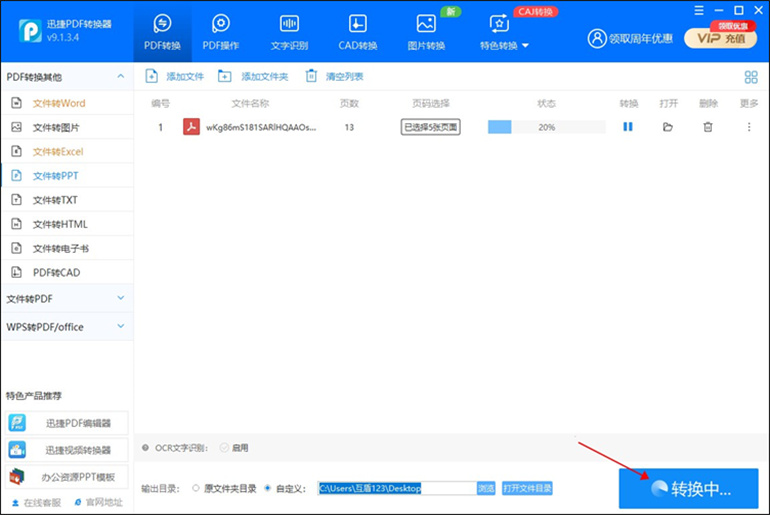The width and height of the screenshot is (770, 515).
Task: Click the 文件转Excel sheet icon
Action: tap(16, 151)
